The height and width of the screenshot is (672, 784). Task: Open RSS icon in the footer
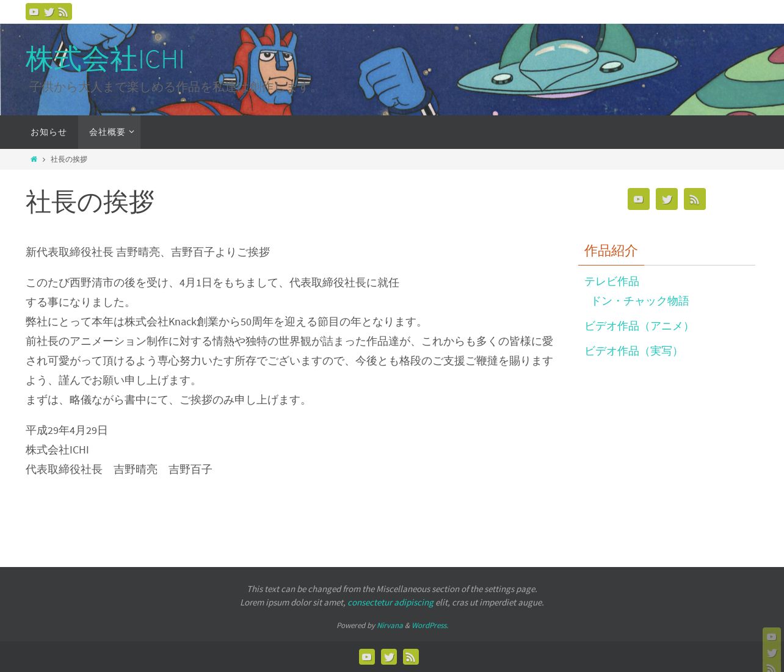(x=411, y=657)
